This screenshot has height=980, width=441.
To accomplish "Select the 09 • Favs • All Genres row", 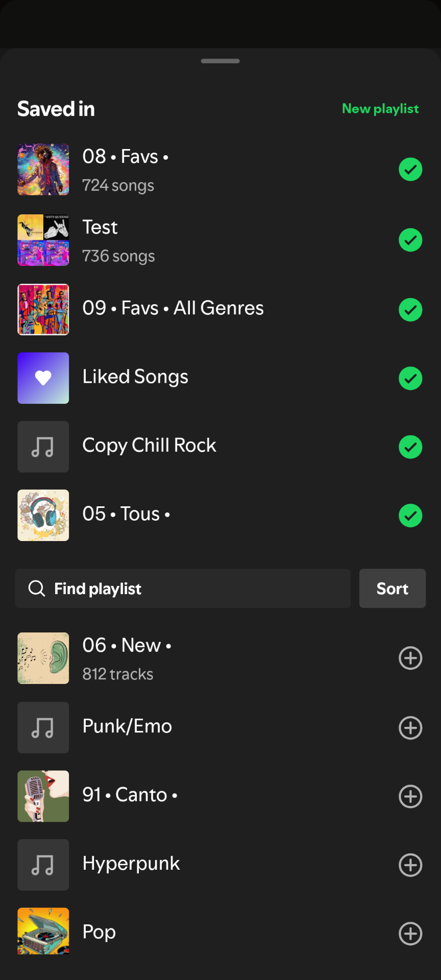I will (204, 309).
